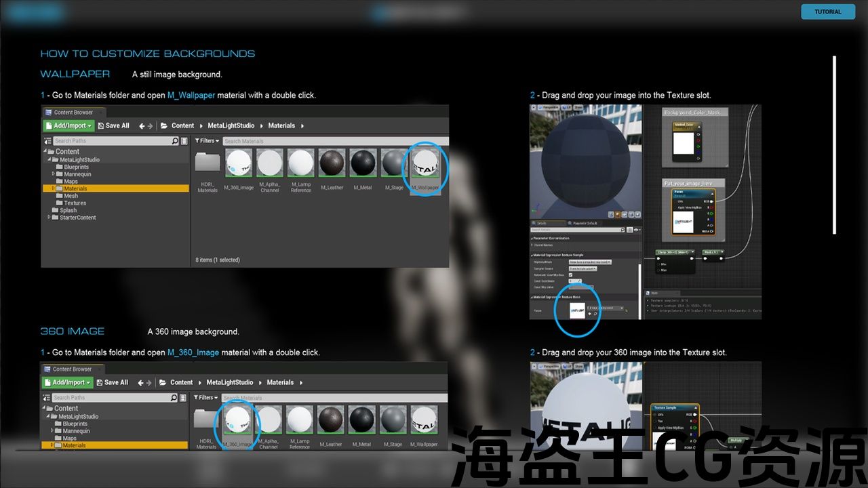
Task: Expand the StarterContent folder in the tree
Action: click(x=49, y=218)
